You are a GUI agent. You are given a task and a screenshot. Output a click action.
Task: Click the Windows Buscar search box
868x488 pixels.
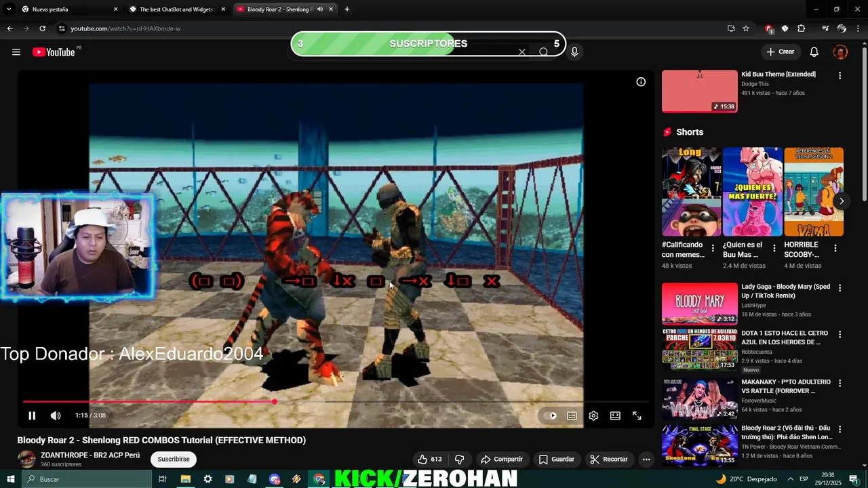click(87, 479)
